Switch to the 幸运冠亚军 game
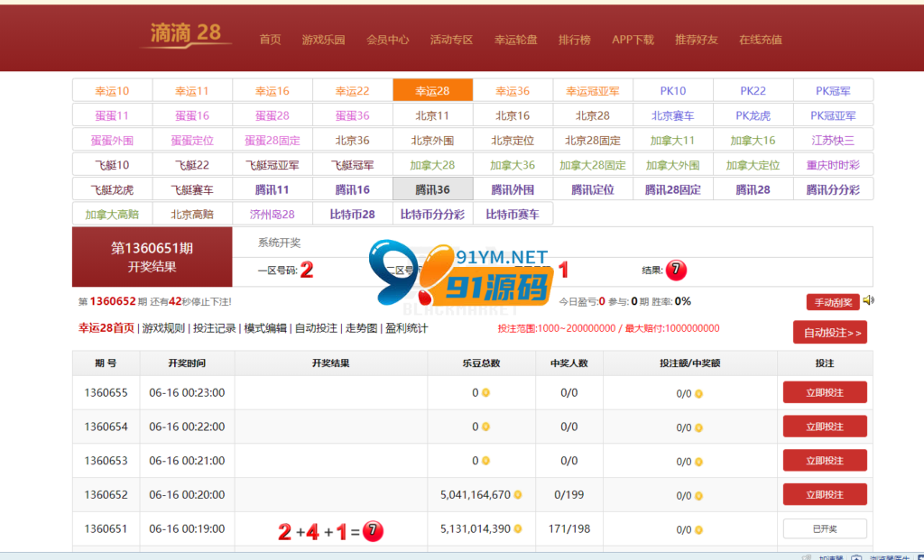Screen dimensions: 924x560 coord(593,91)
